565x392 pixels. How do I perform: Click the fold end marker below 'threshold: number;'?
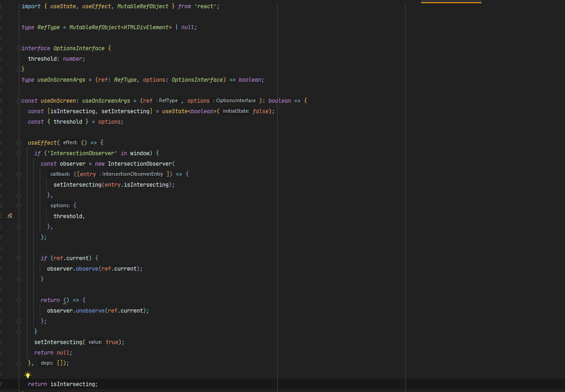[19, 69]
